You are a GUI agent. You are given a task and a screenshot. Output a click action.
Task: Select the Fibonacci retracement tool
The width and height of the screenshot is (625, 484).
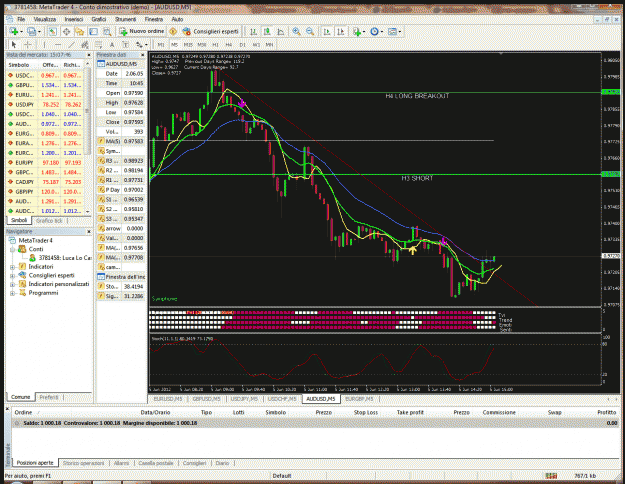pyautogui.click(x=98, y=45)
